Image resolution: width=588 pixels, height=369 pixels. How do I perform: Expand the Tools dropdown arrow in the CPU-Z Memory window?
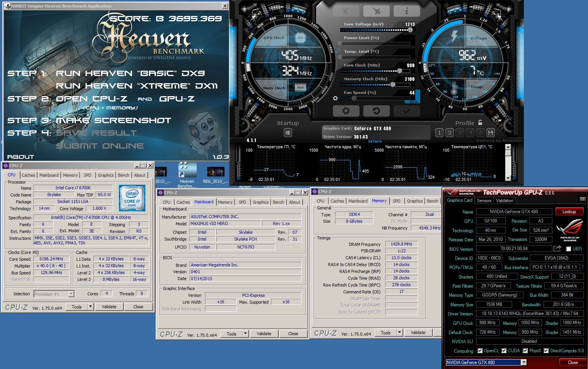pyautogui.click(x=399, y=333)
